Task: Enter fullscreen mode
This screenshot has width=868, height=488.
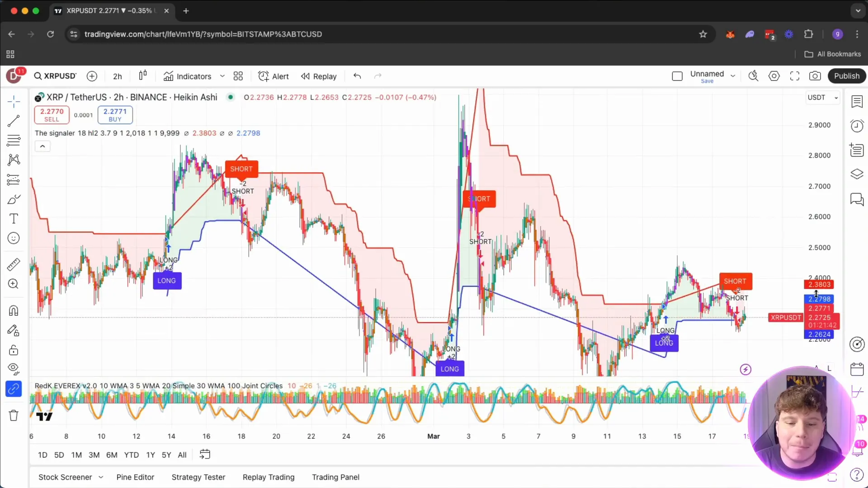Action: coord(795,76)
